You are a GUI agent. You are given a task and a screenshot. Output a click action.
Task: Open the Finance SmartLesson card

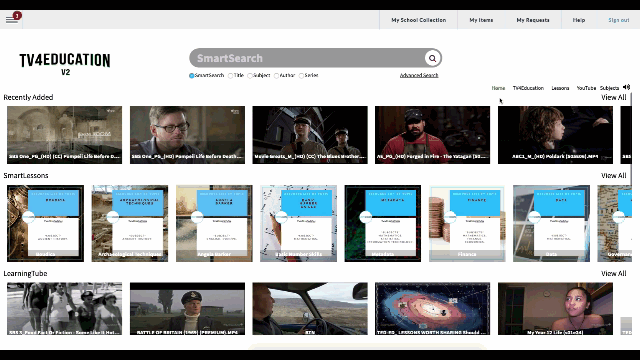467,223
